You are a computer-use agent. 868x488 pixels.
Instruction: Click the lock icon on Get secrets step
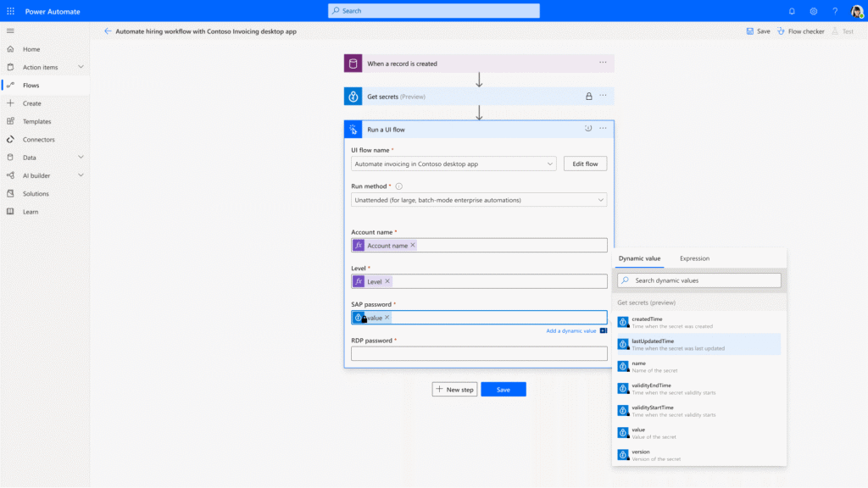pos(589,97)
